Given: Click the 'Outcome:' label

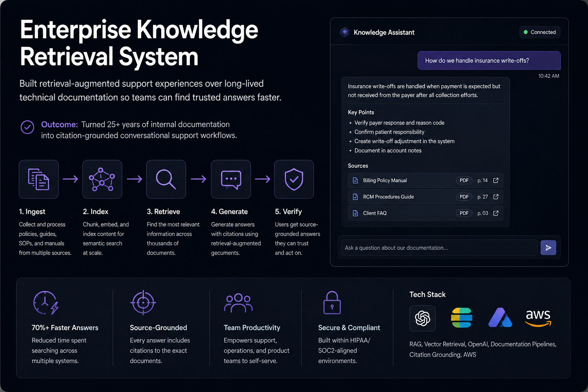Looking at the screenshot, I should pyautogui.click(x=59, y=124).
